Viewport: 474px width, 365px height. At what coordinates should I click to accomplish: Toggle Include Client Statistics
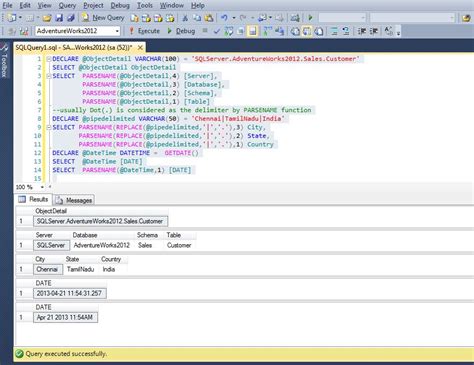[x=279, y=31]
